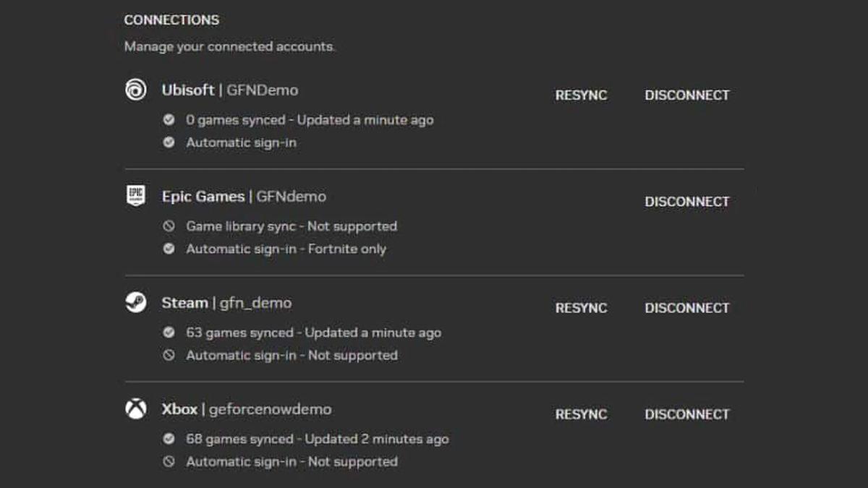The height and width of the screenshot is (488, 868).
Task: Click the blocked icon beside Xbox automatic sign-in
Action: (169, 461)
